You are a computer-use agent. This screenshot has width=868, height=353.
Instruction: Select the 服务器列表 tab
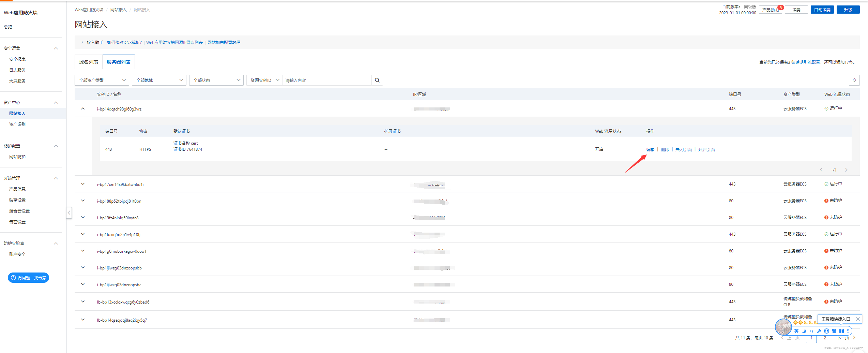(x=119, y=62)
